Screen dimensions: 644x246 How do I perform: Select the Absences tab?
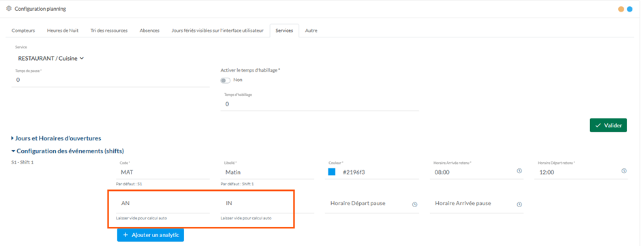coord(149,31)
